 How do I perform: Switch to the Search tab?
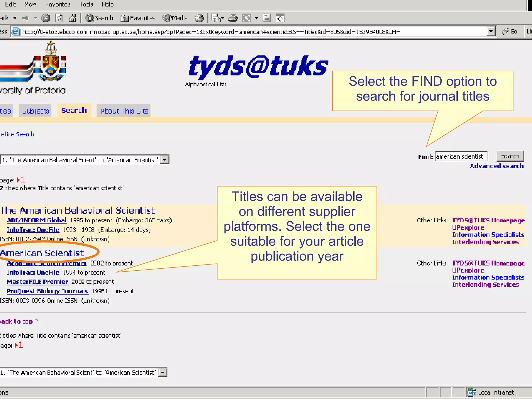pos(74,110)
